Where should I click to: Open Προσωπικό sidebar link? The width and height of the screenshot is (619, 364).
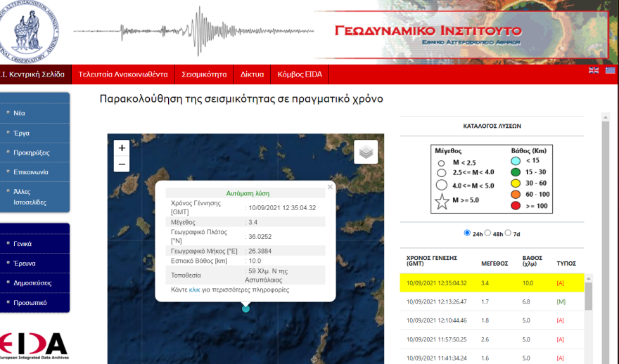30,302
